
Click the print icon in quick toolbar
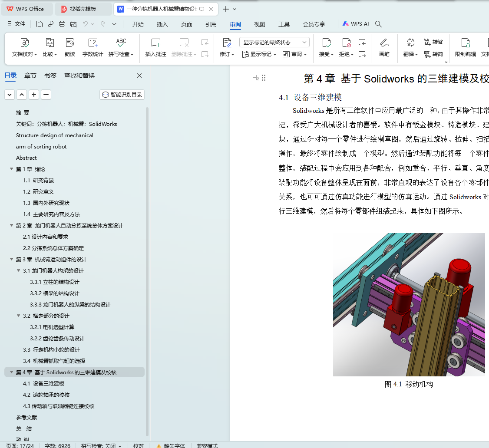click(x=62, y=24)
